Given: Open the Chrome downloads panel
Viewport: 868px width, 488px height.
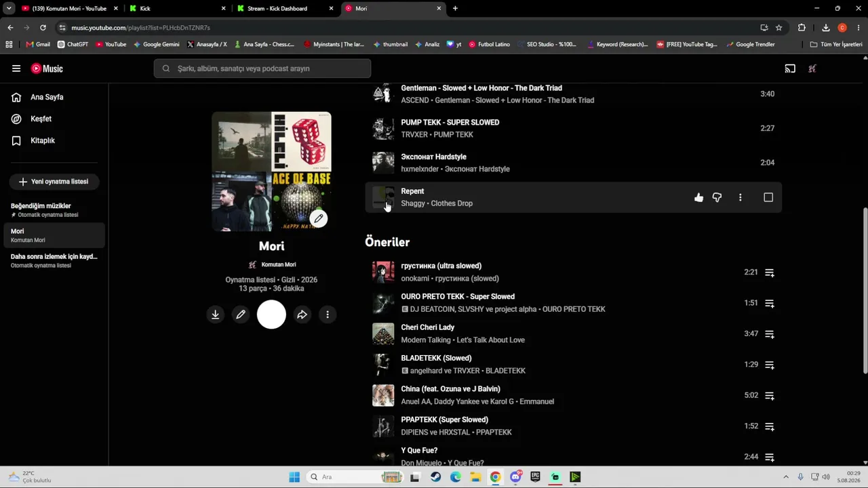Looking at the screenshot, I should pos(825,28).
